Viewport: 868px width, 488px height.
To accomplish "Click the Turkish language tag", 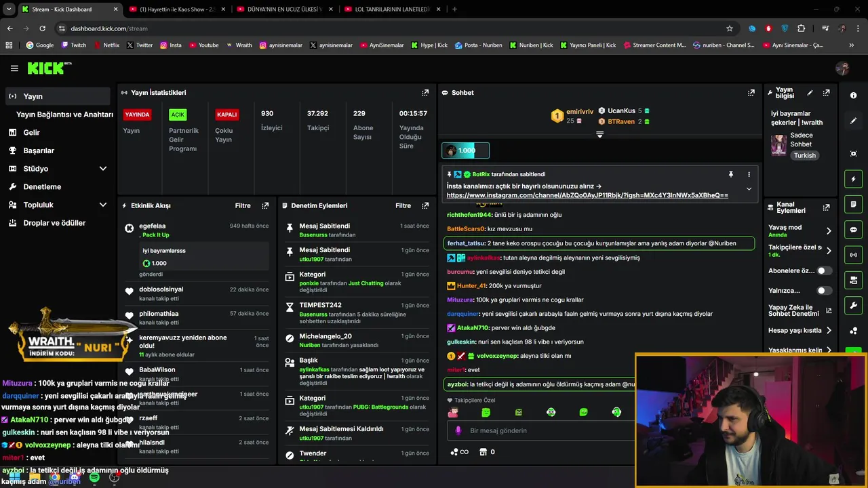I will point(805,155).
